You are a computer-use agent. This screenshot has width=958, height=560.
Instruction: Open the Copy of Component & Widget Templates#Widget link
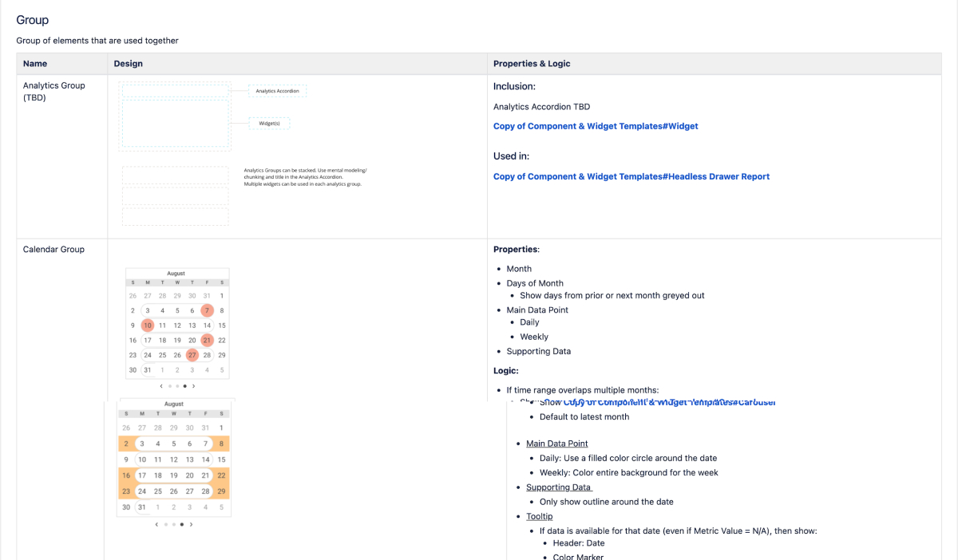tap(596, 126)
